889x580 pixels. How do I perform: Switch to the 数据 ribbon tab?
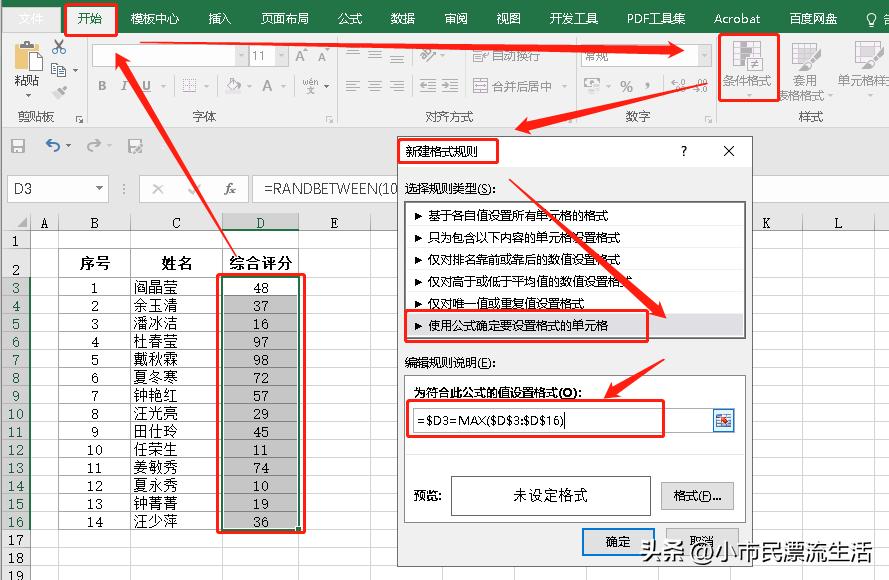[x=402, y=17]
